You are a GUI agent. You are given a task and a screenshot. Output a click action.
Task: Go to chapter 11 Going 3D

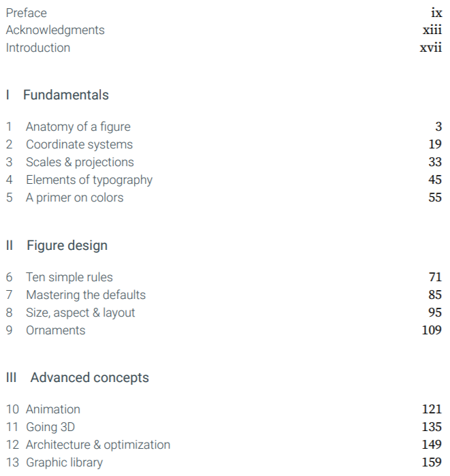pyautogui.click(x=50, y=427)
